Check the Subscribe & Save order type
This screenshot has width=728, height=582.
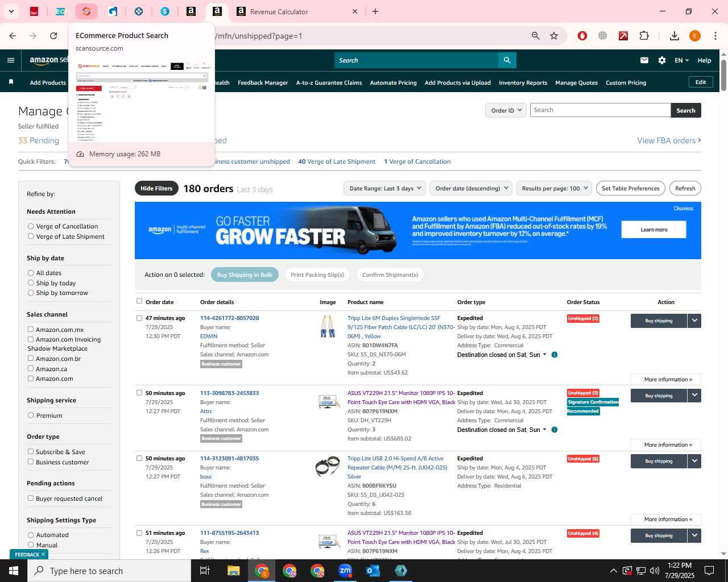pyautogui.click(x=31, y=451)
